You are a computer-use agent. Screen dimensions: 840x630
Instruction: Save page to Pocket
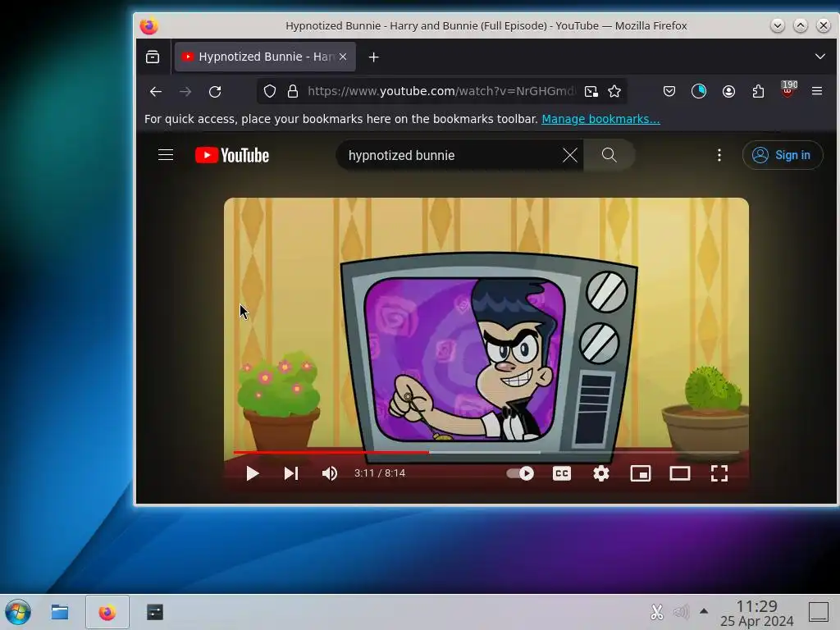click(x=669, y=92)
